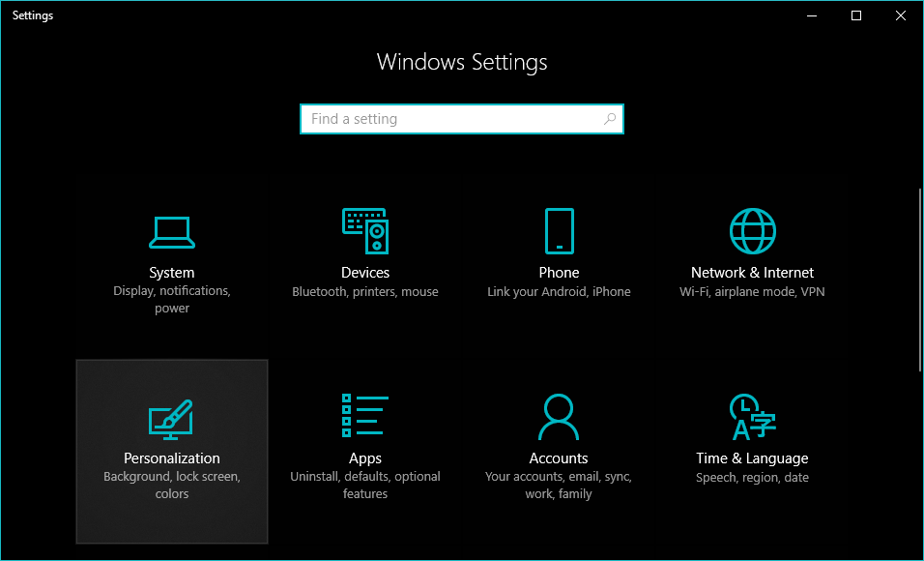The height and width of the screenshot is (561, 924).
Task: Click the Accounts title label
Action: coord(559,458)
